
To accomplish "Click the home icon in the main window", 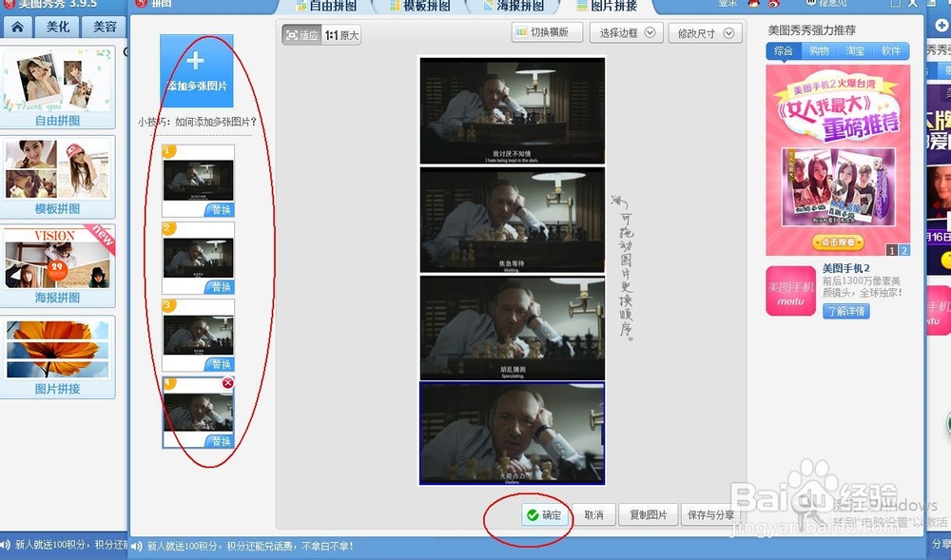I will point(17,27).
